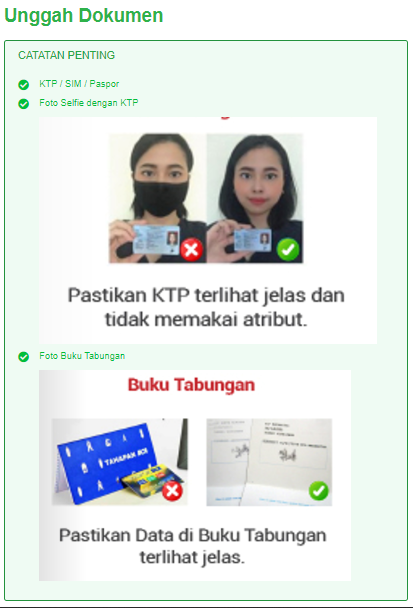This screenshot has height=608, width=413.
Task: Click the Unggah Dokumen heading
Action: [x=84, y=16]
